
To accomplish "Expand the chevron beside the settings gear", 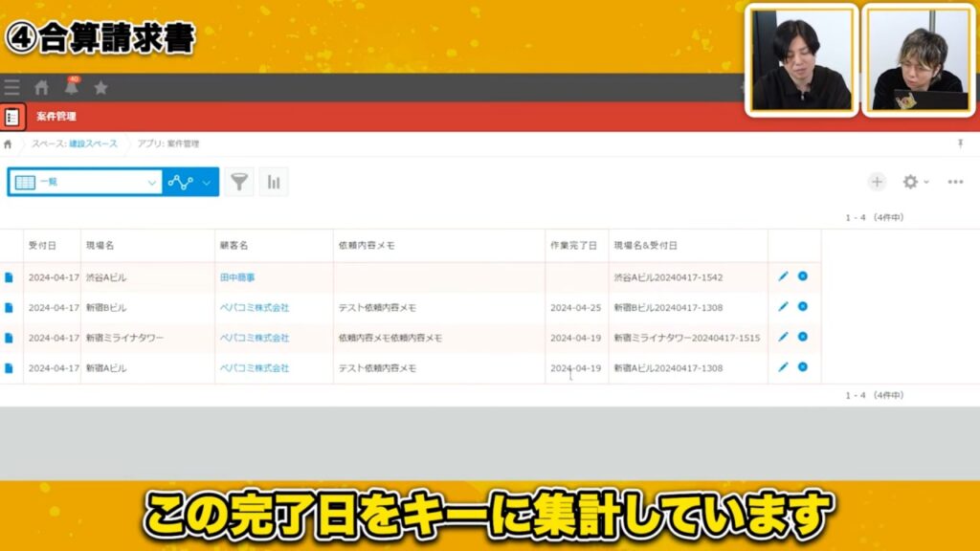I will (x=924, y=181).
